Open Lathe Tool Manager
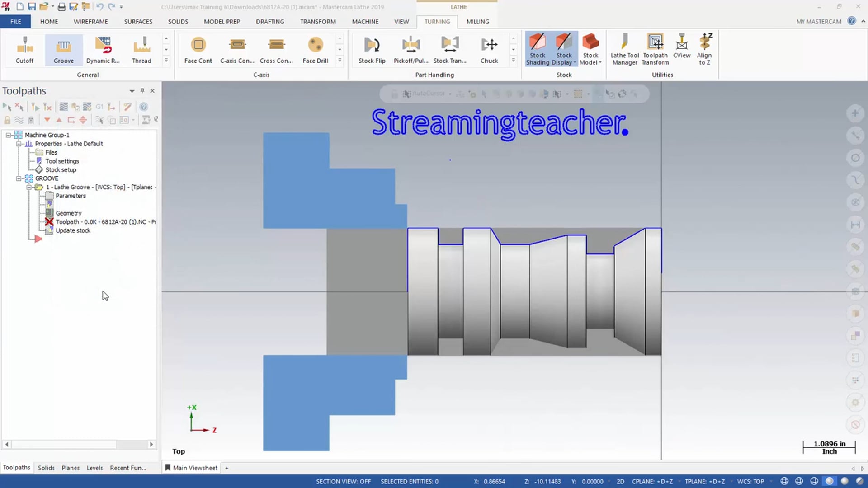Screen dimensions: 868x488 point(625,49)
